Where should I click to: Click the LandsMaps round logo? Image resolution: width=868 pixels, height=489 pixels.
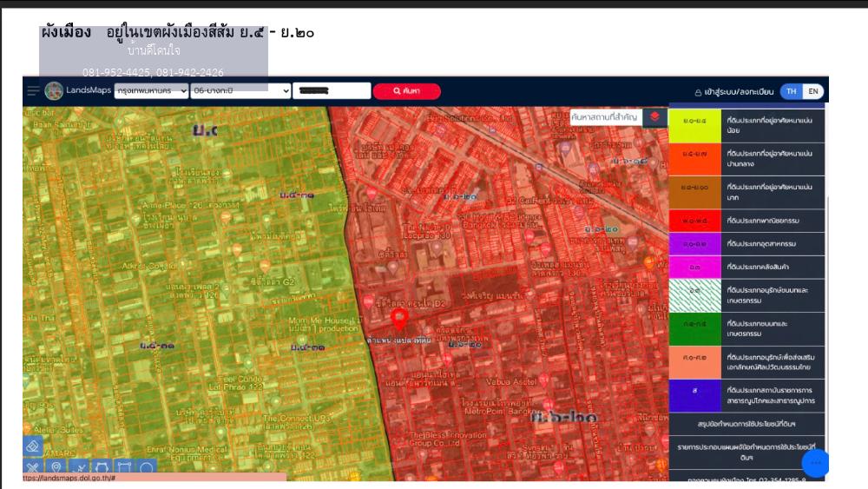coord(54,90)
